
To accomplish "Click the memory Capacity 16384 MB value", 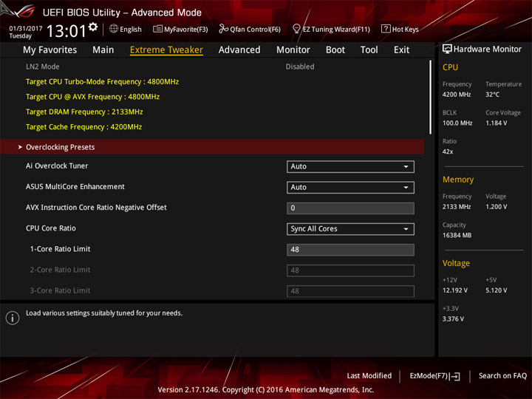I will 457,236.
